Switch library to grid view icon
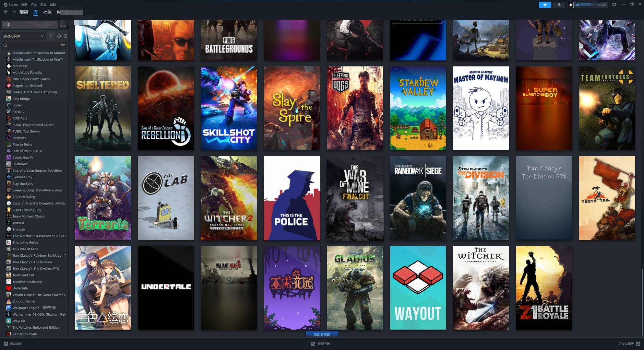 63,24
